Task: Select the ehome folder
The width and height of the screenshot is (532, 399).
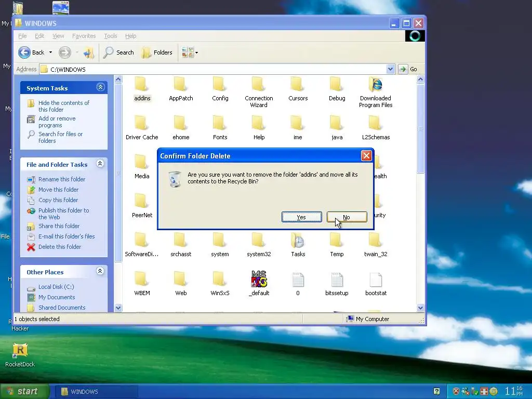Action: [181, 128]
